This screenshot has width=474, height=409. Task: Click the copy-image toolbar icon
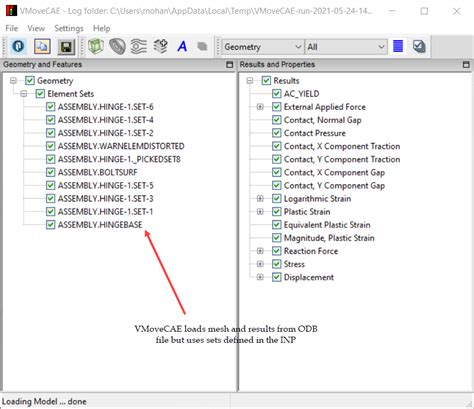point(42,46)
